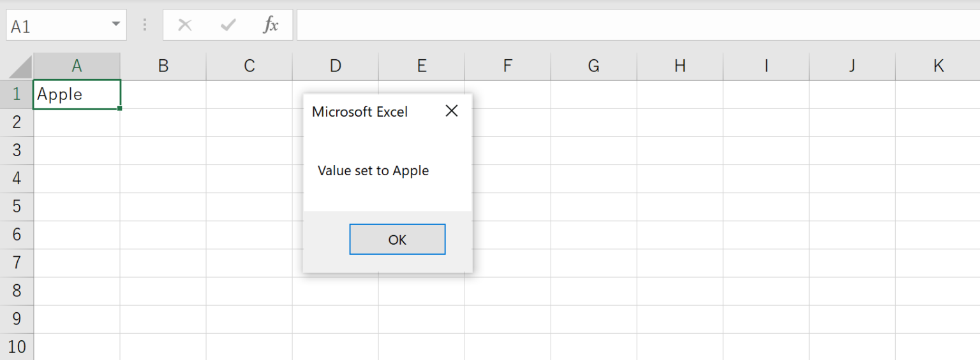Select row 10 header
The width and height of the screenshot is (980, 360).
point(17,347)
